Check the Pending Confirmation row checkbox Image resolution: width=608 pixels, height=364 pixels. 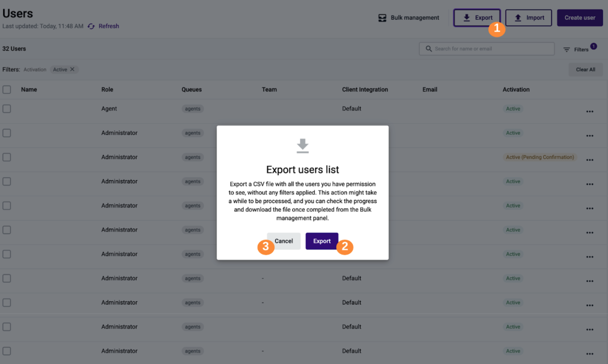(7, 157)
